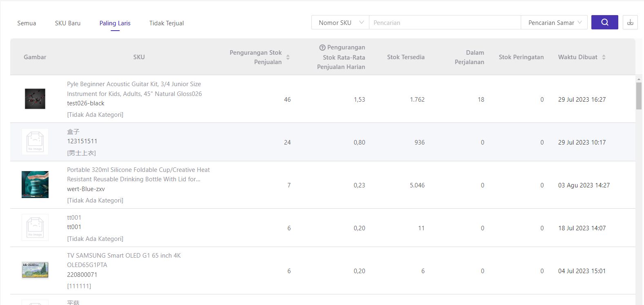Click inside the Pencarian search field

[x=445, y=23]
